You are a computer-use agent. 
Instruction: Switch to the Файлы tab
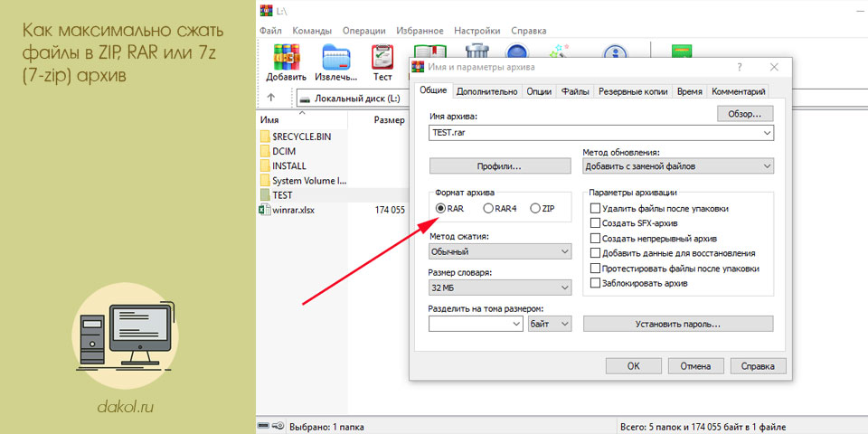(x=575, y=92)
